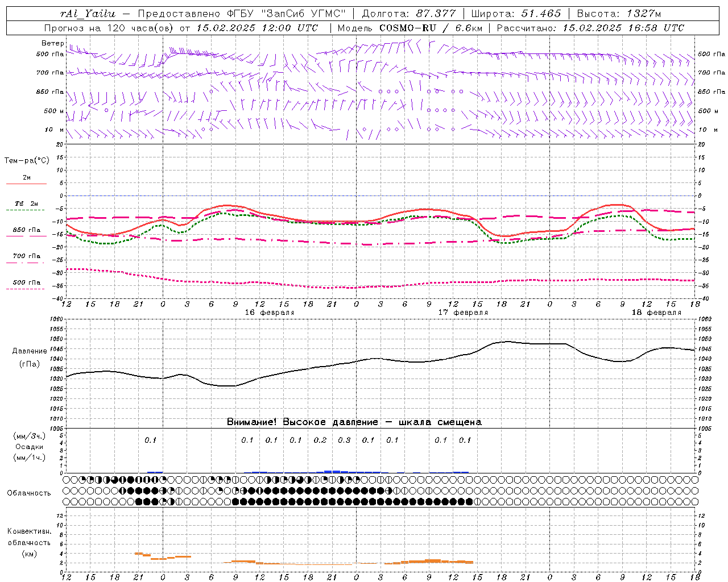Click the (мм/1ч.) units label
The width and height of the screenshot is (728, 582).
(x=30, y=458)
